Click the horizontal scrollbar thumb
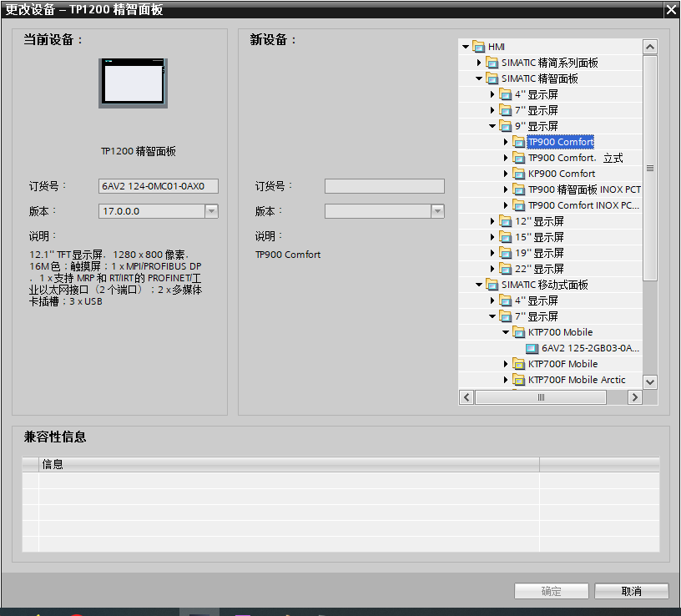 (x=541, y=397)
